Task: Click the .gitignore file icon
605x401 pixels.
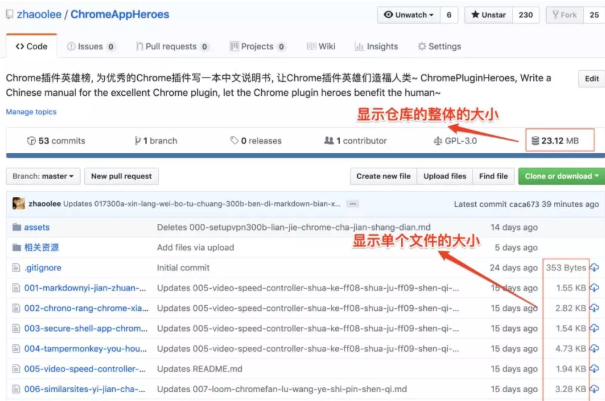Action: [x=16, y=267]
